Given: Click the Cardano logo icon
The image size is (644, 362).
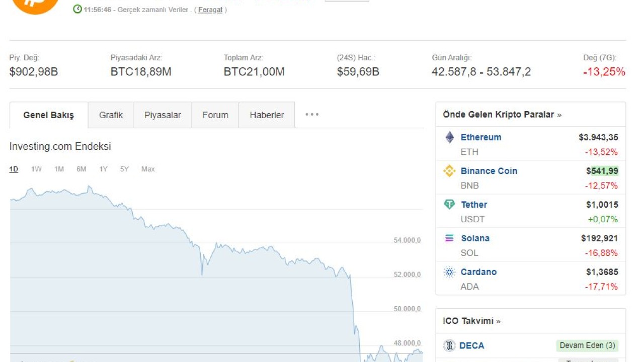Looking at the screenshot, I should click(449, 272).
